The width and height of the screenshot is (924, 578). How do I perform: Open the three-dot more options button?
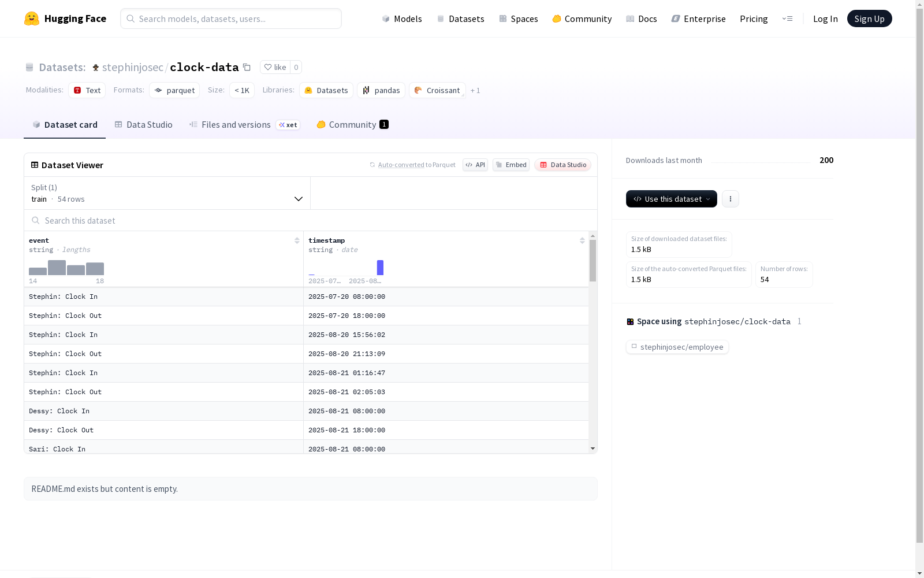(731, 199)
